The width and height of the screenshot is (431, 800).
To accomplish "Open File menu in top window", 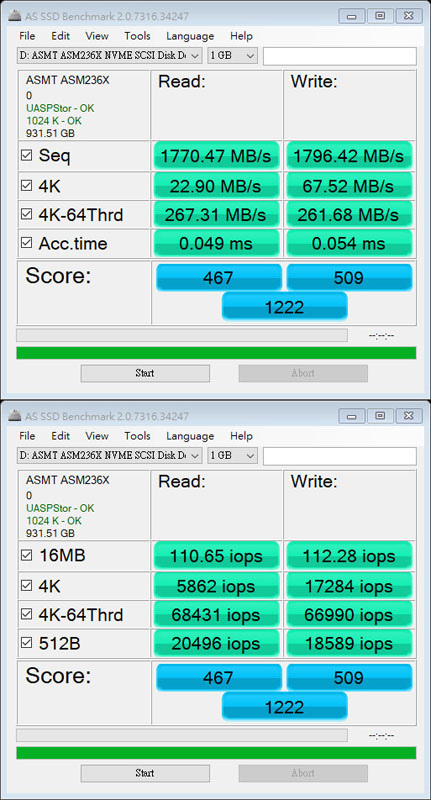I will 27,36.
